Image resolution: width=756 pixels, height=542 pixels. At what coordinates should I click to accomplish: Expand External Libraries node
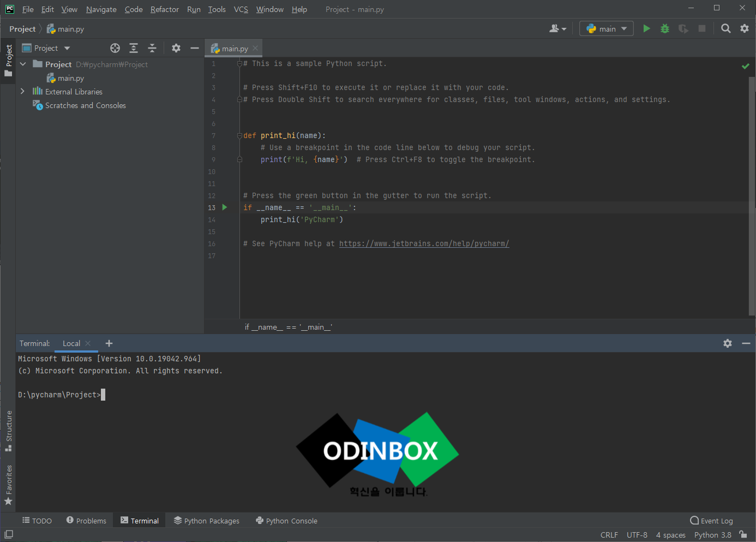point(22,91)
